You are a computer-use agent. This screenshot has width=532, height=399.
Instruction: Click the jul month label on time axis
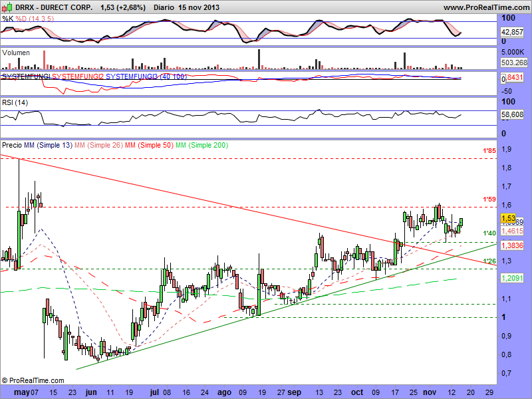click(154, 392)
